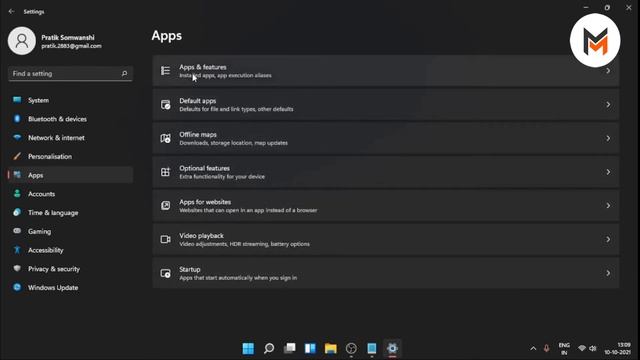Screen dimensions: 640x360
Task: Expand Default apps chevron
Action: click(x=608, y=104)
